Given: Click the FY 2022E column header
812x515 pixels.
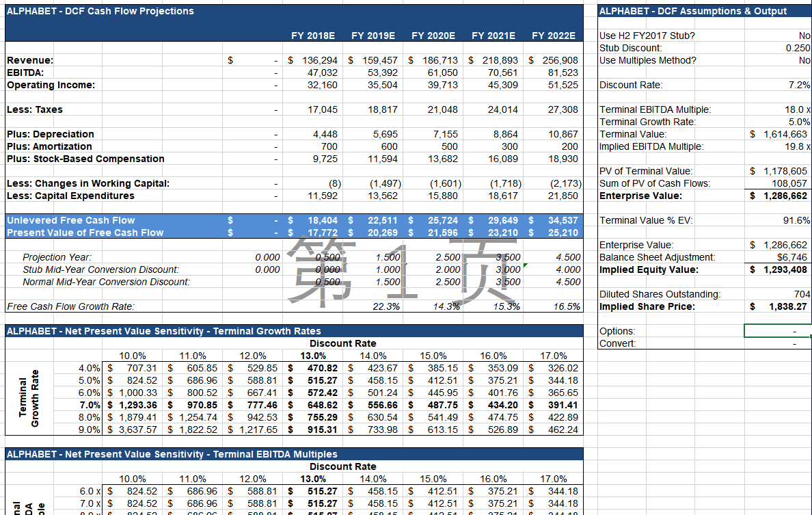Looking at the screenshot, I should click(x=554, y=36).
